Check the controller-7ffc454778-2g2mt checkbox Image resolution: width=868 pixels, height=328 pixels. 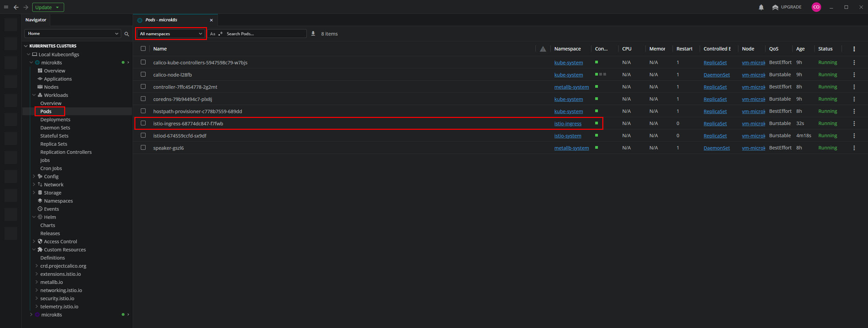click(143, 86)
